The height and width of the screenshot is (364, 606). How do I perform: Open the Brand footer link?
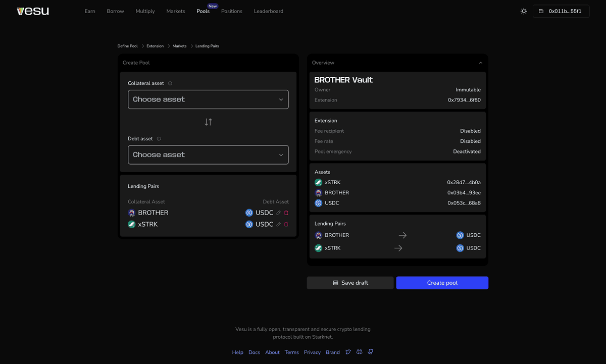(x=333, y=352)
